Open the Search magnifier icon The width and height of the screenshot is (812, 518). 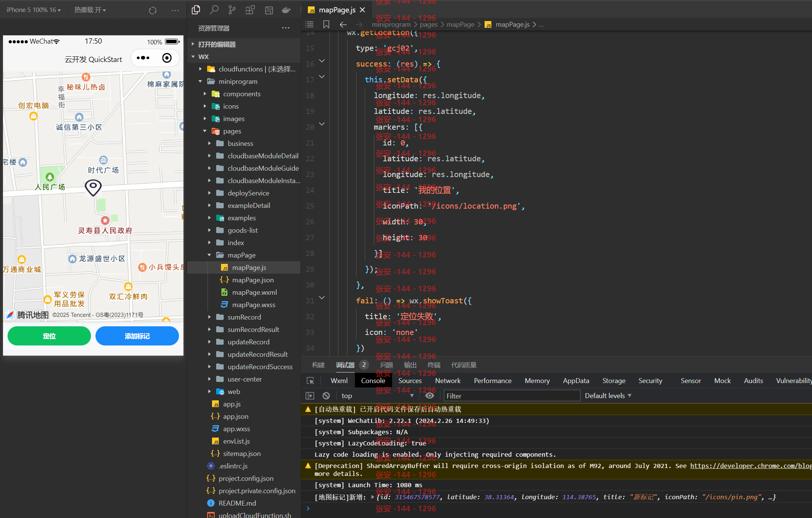click(214, 10)
